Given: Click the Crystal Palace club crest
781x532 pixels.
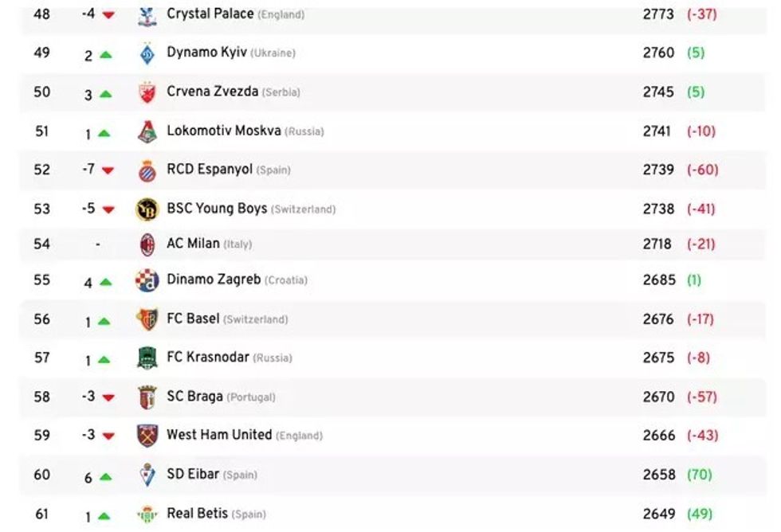Looking at the screenshot, I should click(x=147, y=15).
